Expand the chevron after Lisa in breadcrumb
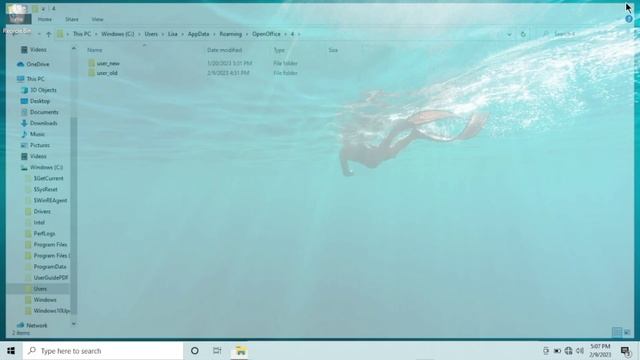The width and height of the screenshot is (640, 360). coord(183,34)
